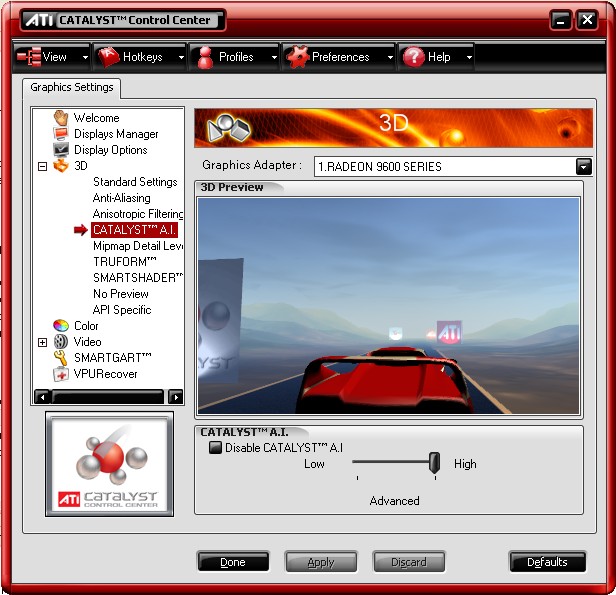Click the Discard button
This screenshot has width=616, height=595.
409,562
